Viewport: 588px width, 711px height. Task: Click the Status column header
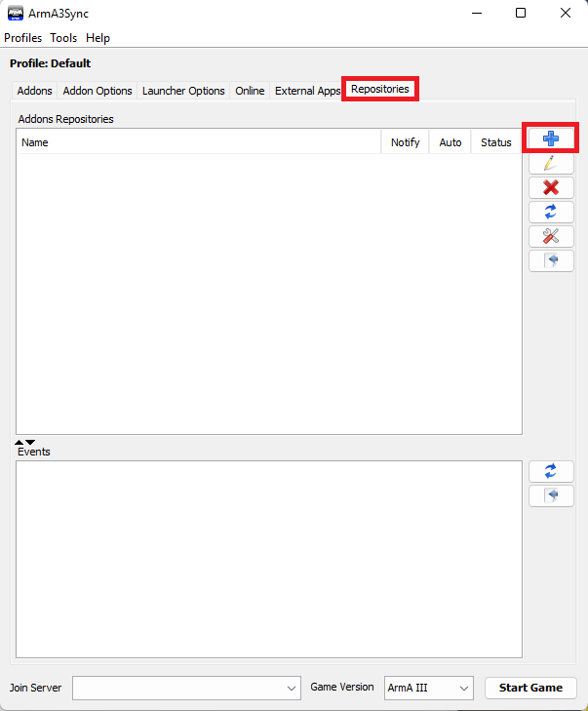coord(496,142)
